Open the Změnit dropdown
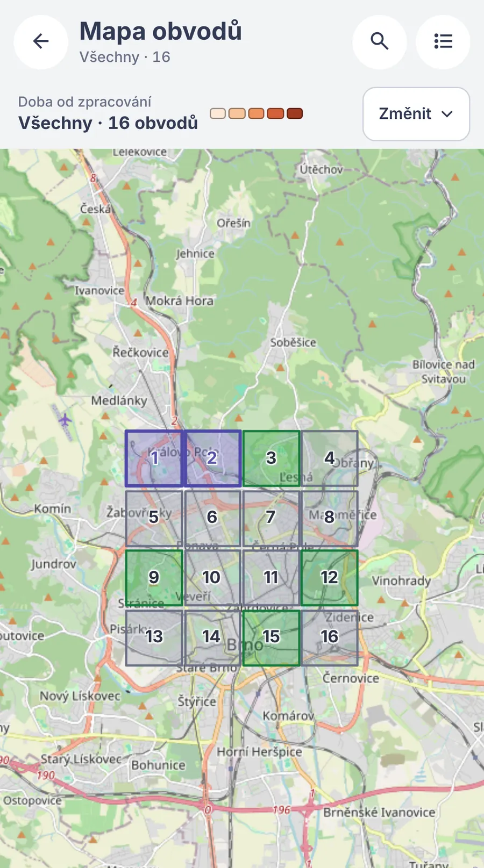The image size is (484, 868). pyautogui.click(x=416, y=114)
